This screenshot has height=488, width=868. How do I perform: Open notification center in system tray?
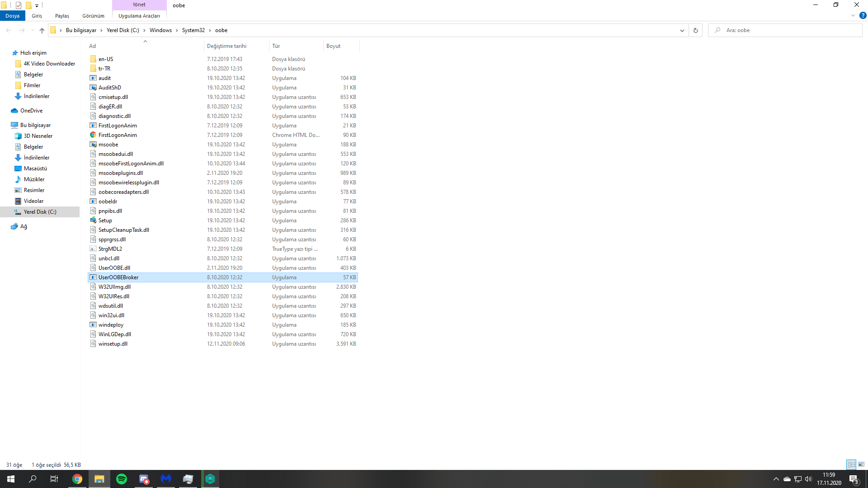pos(854,479)
